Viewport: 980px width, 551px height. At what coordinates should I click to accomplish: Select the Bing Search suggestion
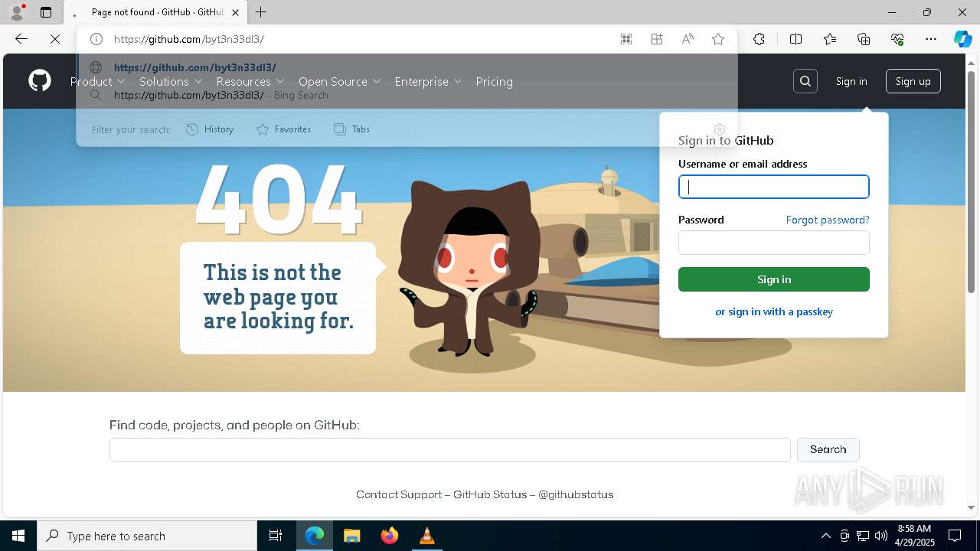pyautogui.click(x=407, y=95)
